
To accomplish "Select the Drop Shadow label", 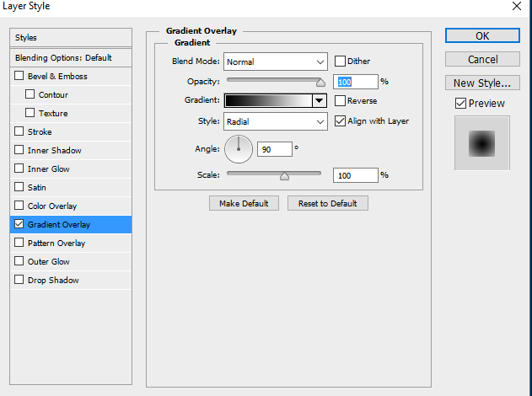I will coord(53,280).
